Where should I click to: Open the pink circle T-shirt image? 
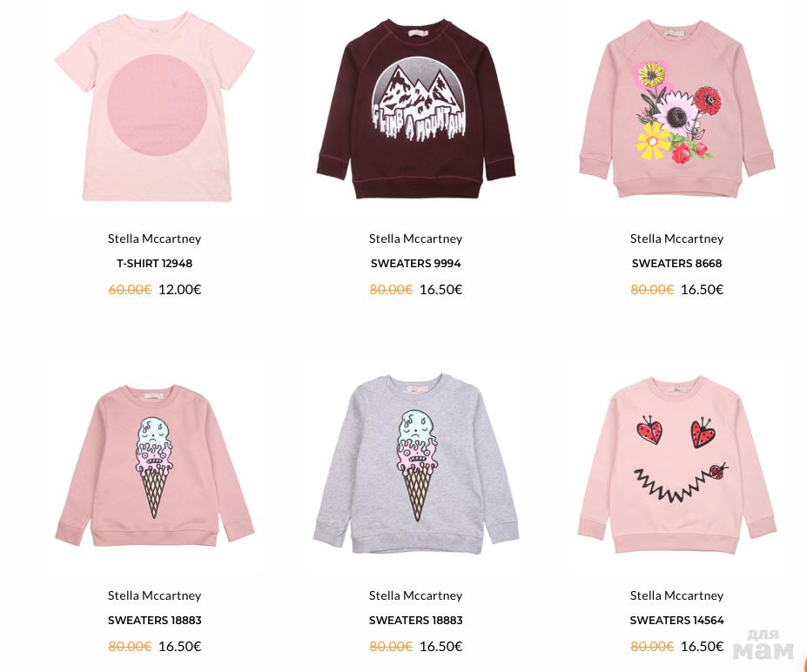point(154,107)
